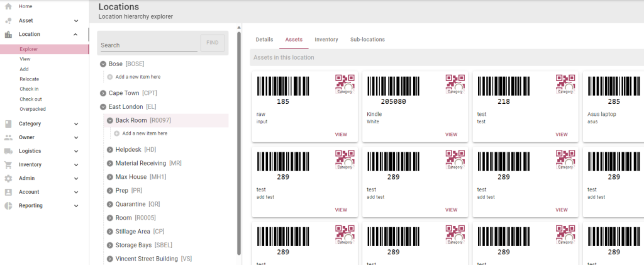Expand the Material Receiving node arrow

[x=109, y=164]
